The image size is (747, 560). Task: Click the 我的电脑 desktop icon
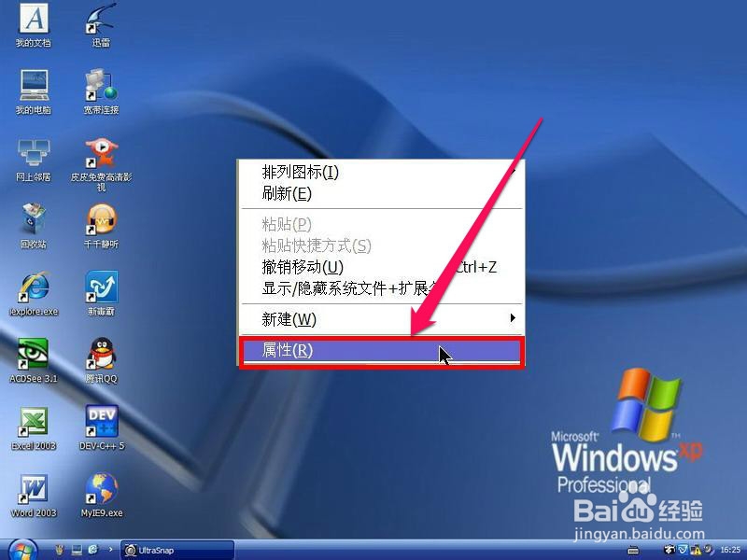34,91
